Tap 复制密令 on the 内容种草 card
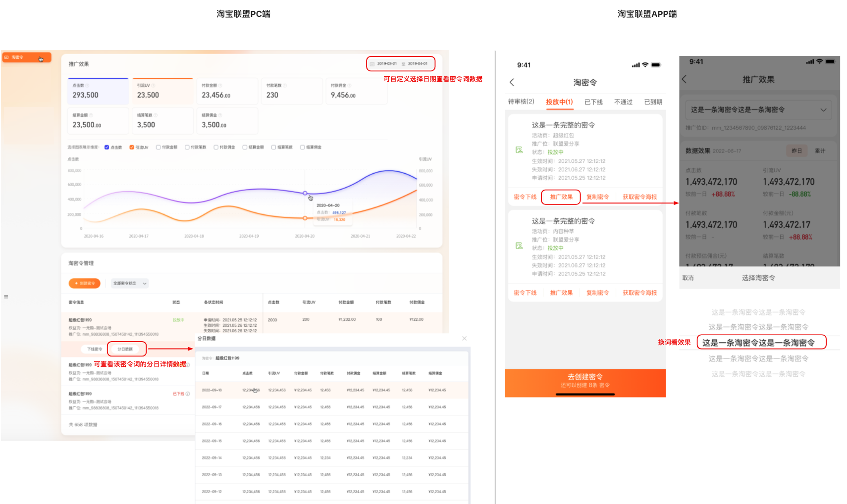Image resolution: width=847 pixels, height=504 pixels. tap(597, 293)
